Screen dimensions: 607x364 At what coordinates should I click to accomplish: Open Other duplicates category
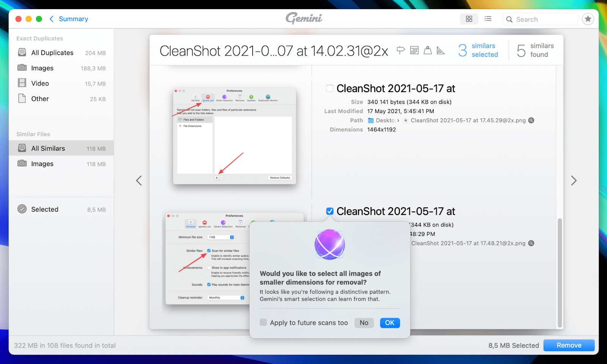[x=61, y=99]
